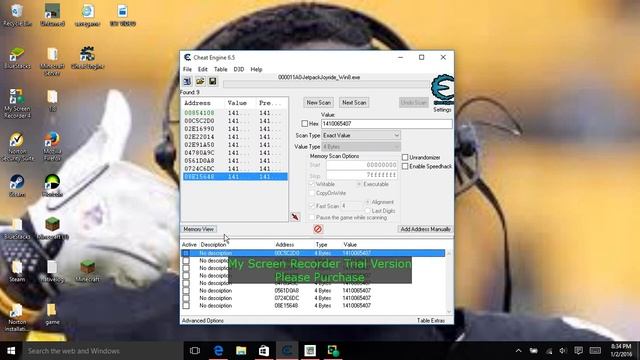Open Table Extras at bottom right
This screenshot has height=360, width=640.
(431, 320)
